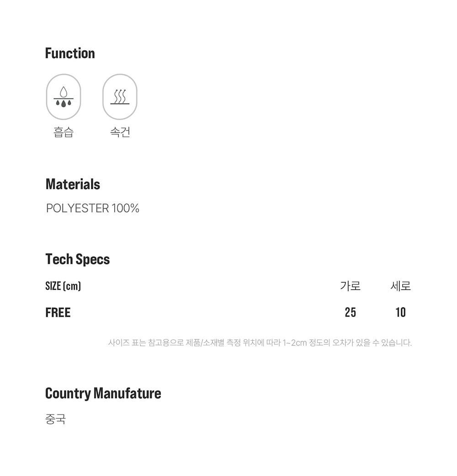Click the width value 25
The height and width of the screenshot is (476, 457).
[350, 312]
